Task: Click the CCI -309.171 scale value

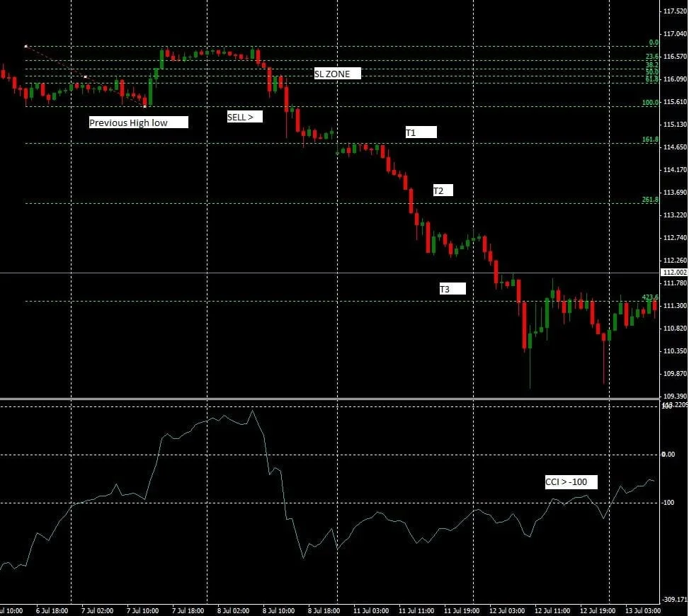Action: [x=675, y=599]
